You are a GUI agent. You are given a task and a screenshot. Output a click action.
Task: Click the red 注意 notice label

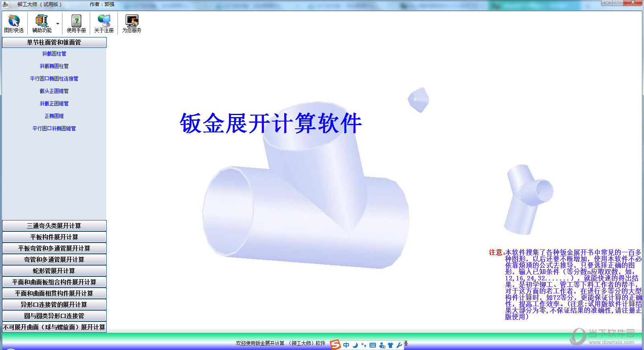pos(497,252)
